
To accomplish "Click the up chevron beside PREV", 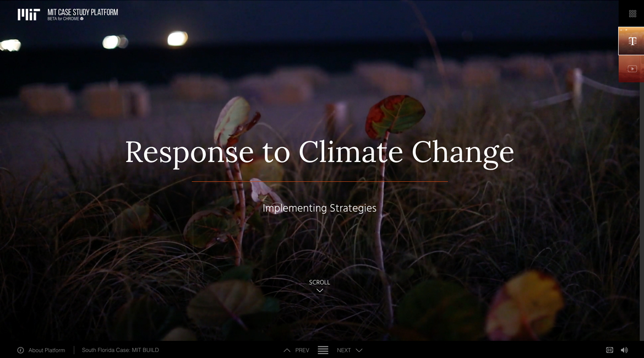I will coord(287,350).
